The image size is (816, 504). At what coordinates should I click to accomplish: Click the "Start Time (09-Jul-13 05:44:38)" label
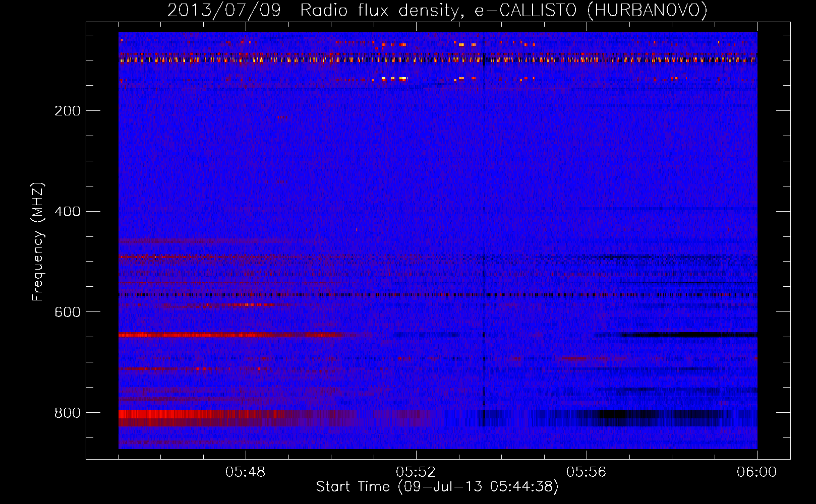(x=437, y=487)
